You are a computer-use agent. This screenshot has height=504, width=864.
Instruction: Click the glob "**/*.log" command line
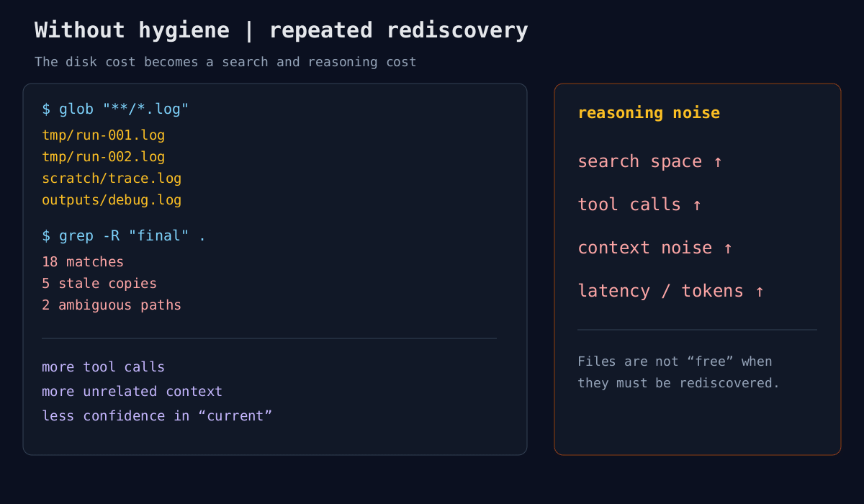pyautogui.click(x=115, y=109)
